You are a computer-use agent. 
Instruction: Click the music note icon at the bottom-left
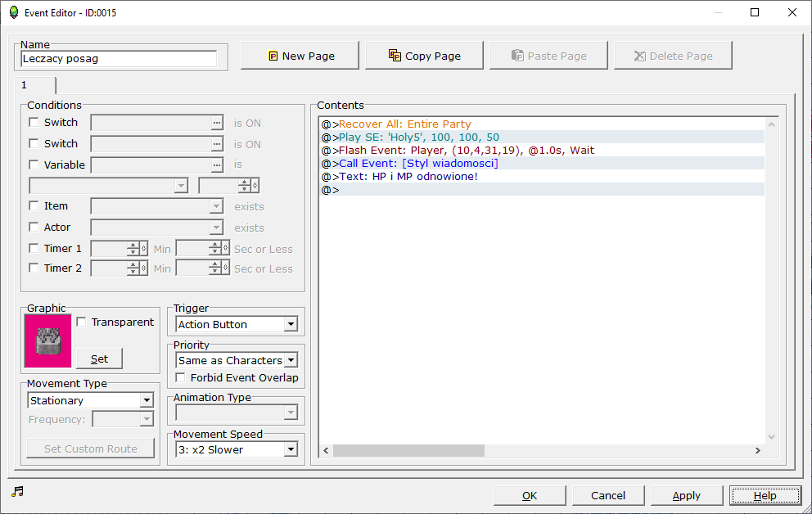coord(18,492)
